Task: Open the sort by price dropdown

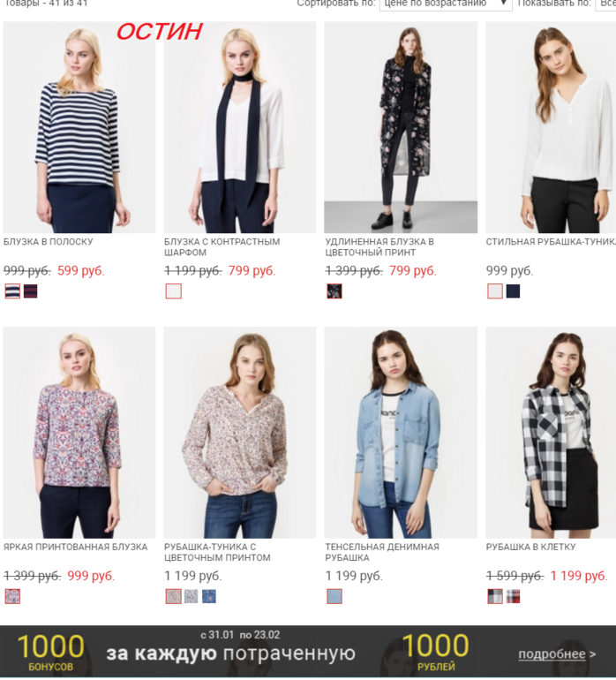Action: point(446,4)
